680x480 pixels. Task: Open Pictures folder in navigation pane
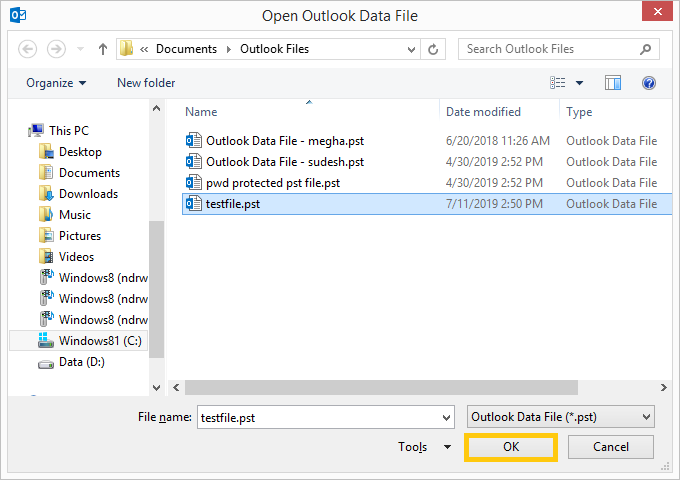(80, 235)
